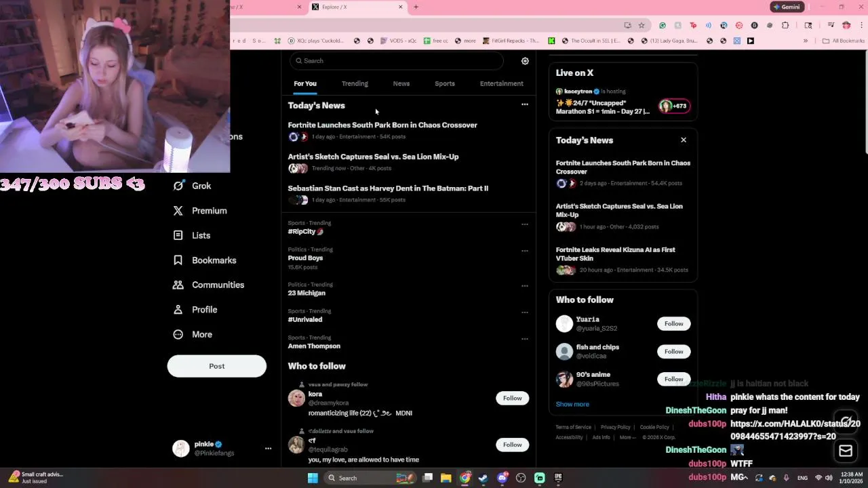Image resolution: width=868 pixels, height=488 pixels.
Task: Click the Windows Start button
Action: pos(313,478)
